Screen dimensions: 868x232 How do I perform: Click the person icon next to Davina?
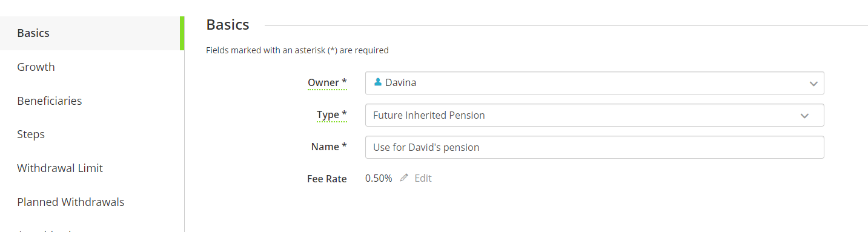coord(378,82)
